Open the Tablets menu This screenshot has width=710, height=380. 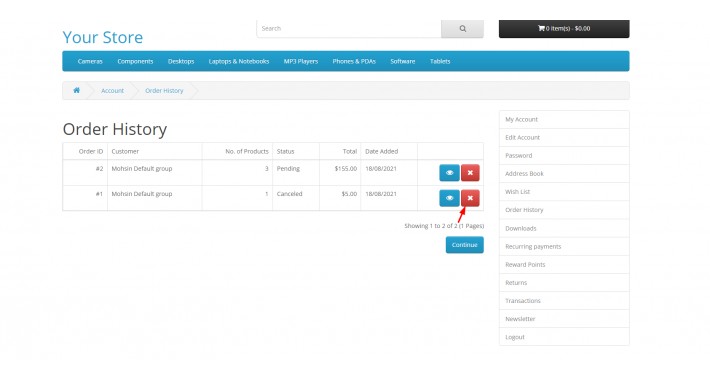(x=440, y=61)
